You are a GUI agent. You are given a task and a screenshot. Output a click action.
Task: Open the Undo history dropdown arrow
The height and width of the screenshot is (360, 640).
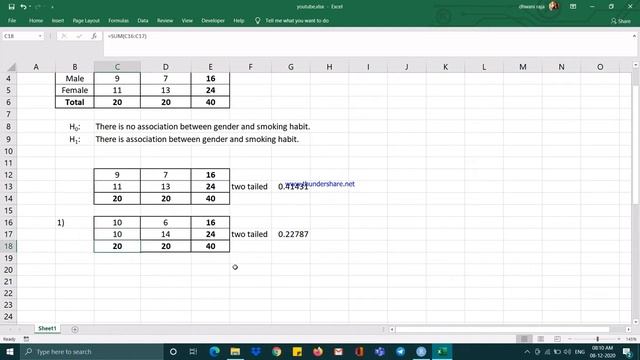(x=30, y=7)
